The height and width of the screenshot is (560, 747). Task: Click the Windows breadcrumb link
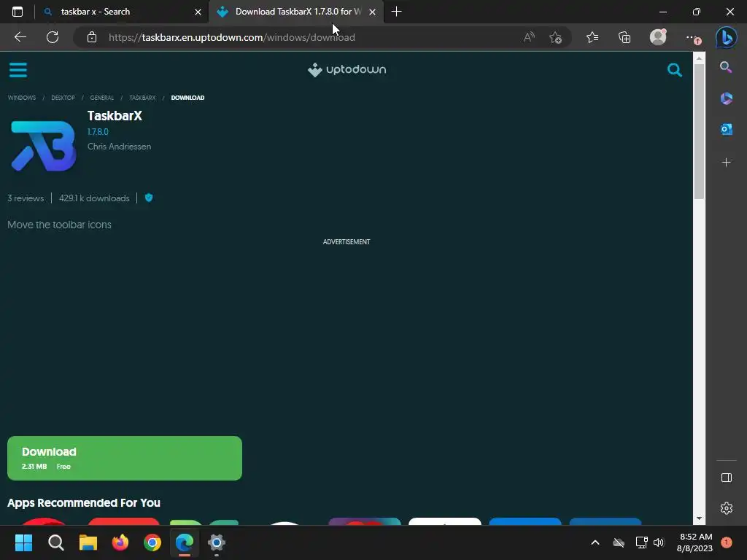[x=22, y=98]
